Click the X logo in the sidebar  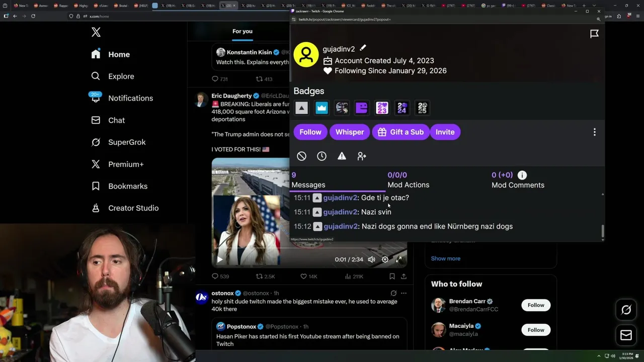point(96,33)
